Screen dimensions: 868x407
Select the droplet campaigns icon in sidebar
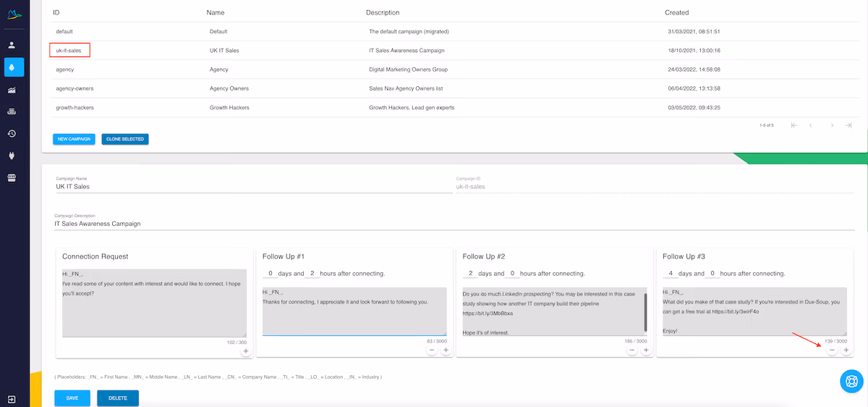(14, 67)
